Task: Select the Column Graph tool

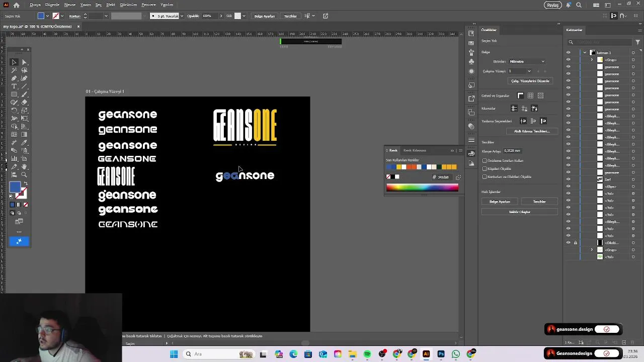Action: pos(14,159)
